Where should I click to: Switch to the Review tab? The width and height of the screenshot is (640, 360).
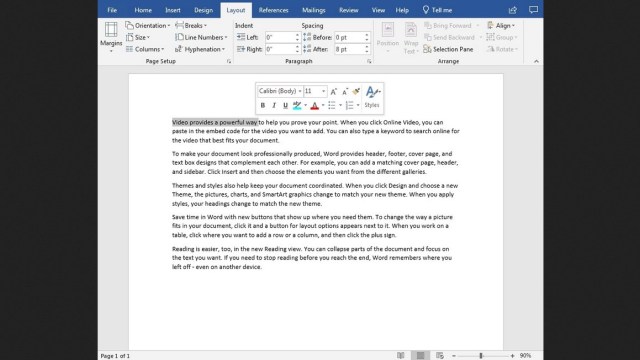[349, 10]
